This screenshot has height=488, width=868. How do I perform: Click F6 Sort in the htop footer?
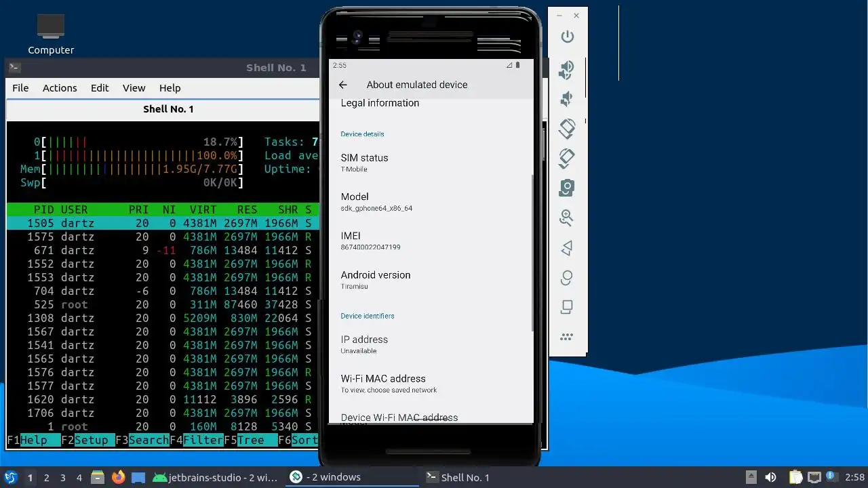(x=298, y=440)
